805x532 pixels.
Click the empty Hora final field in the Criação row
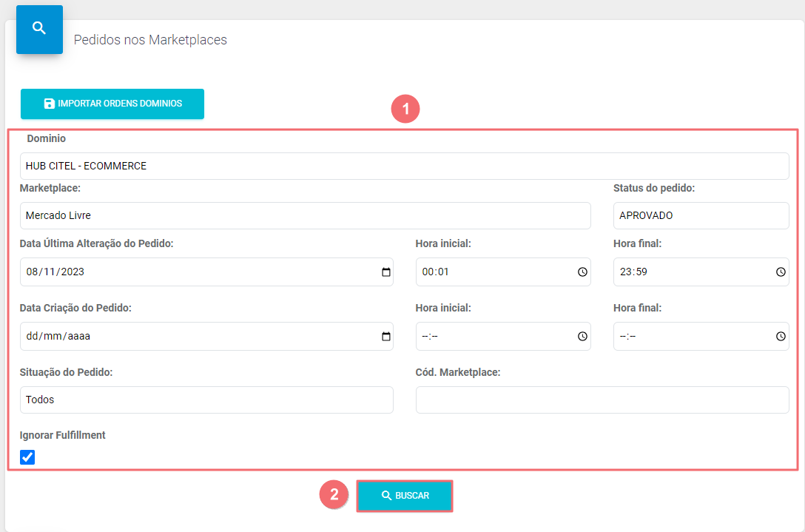pyautogui.click(x=701, y=337)
